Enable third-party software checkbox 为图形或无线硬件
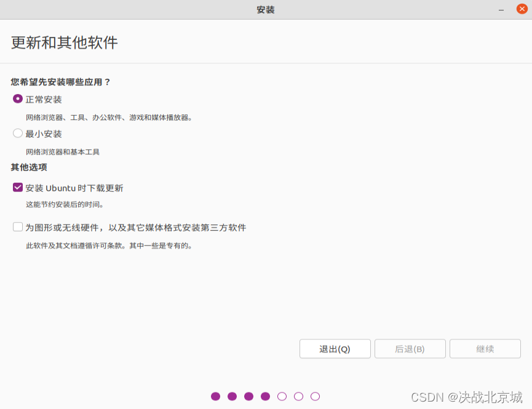 coord(18,227)
